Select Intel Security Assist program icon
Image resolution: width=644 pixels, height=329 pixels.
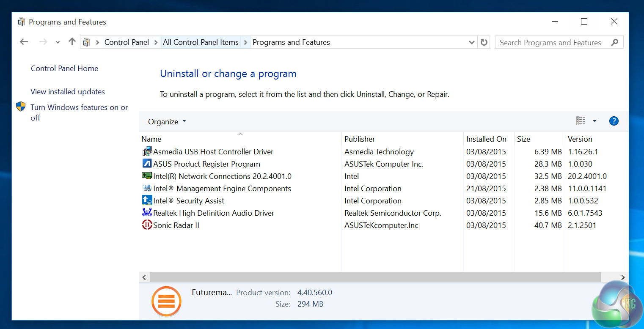(147, 200)
